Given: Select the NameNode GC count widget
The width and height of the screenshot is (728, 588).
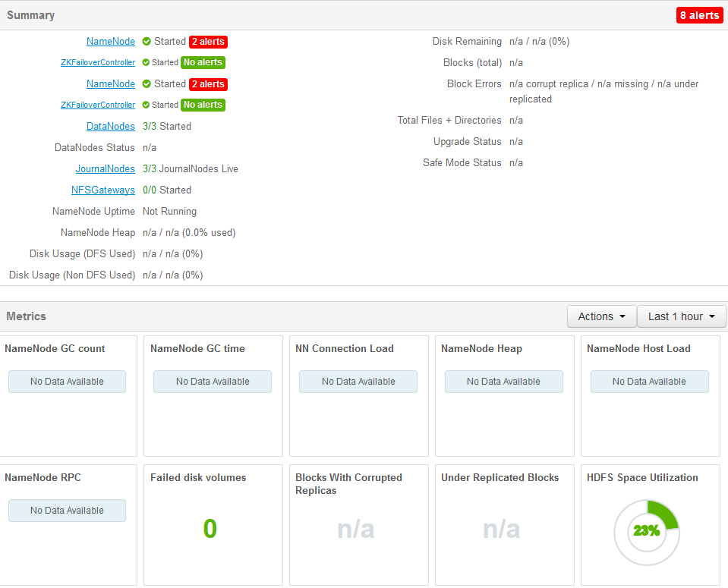Looking at the screenshot, I should tap(68, 396).
